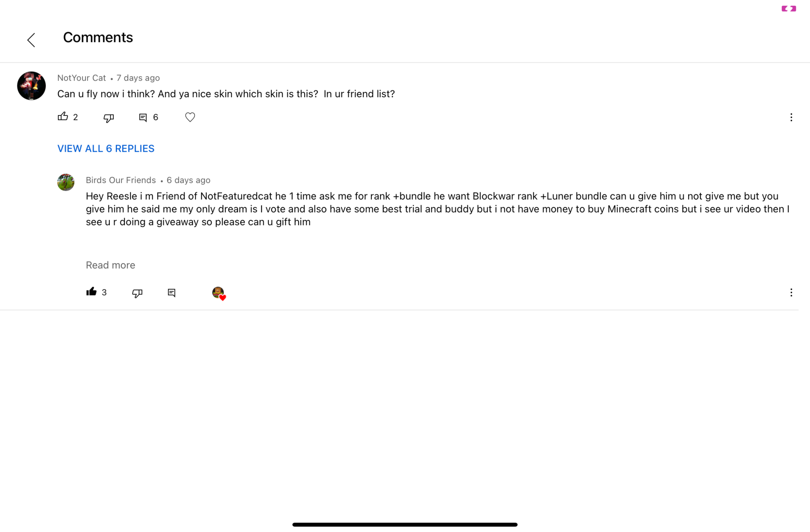The height and width of the screenshot is (532, 810).
Task: Dislike the Birds Our Friends reply
Action: click(x=137, y=293)
